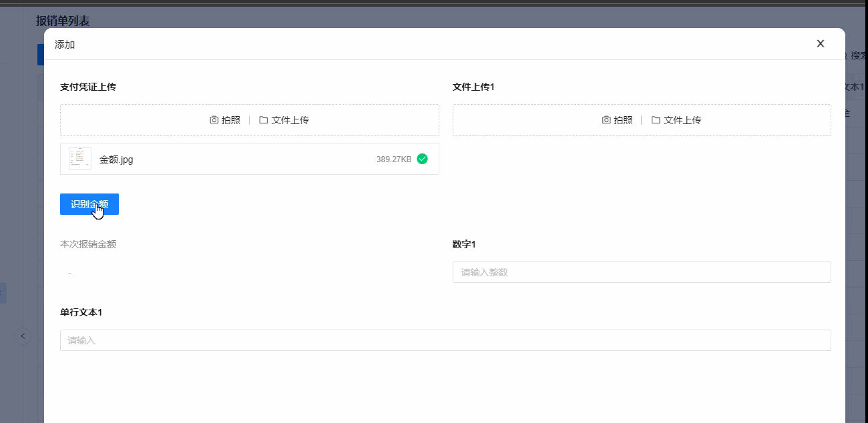Collapse the sidebar using the left chevron
Screen dimensions: 868x423
(x=23, y=336)
